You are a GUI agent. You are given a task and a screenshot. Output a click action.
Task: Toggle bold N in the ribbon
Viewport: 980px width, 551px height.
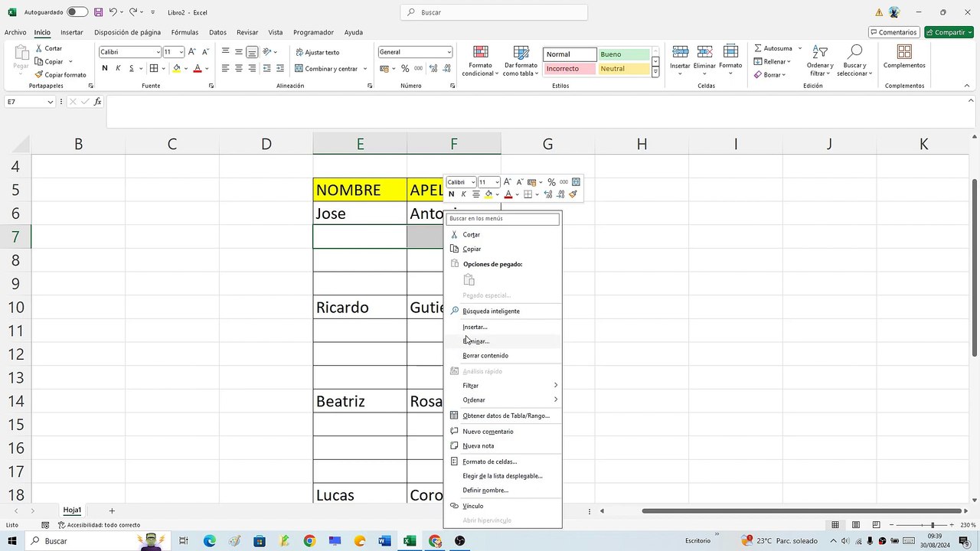point(105,68)
